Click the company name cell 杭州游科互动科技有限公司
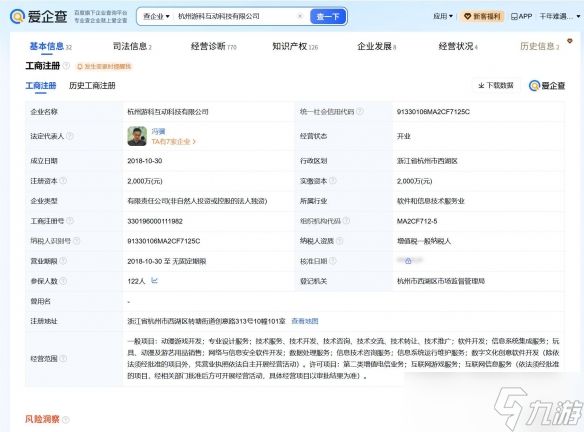Screen dimensions: 584x432 tap(168, 112)
